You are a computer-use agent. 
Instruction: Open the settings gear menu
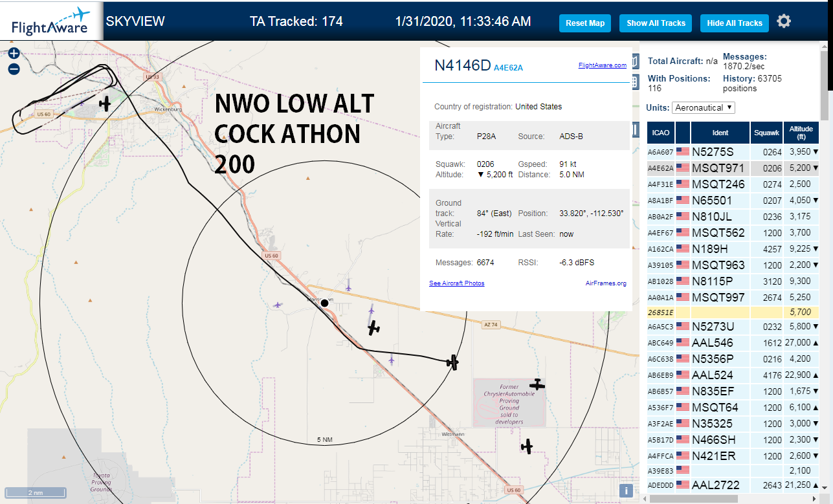784,21
